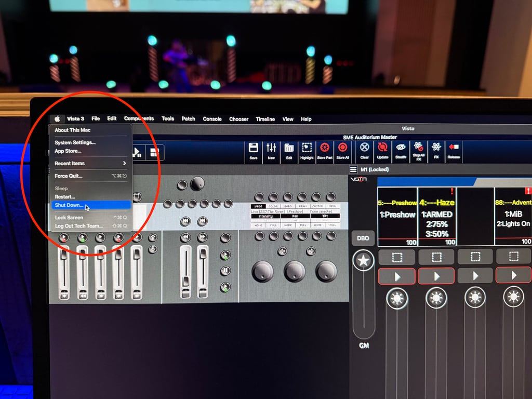Viewport: 532px width, 399px height.
Task: Expand the Recent Items submenu
Action: click(90, 164)
